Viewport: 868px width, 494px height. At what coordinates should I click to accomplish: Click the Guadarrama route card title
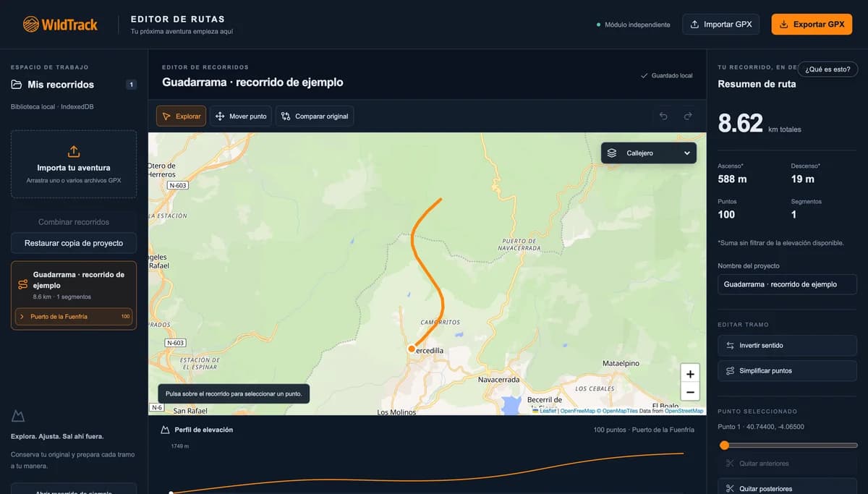point(79,280)
